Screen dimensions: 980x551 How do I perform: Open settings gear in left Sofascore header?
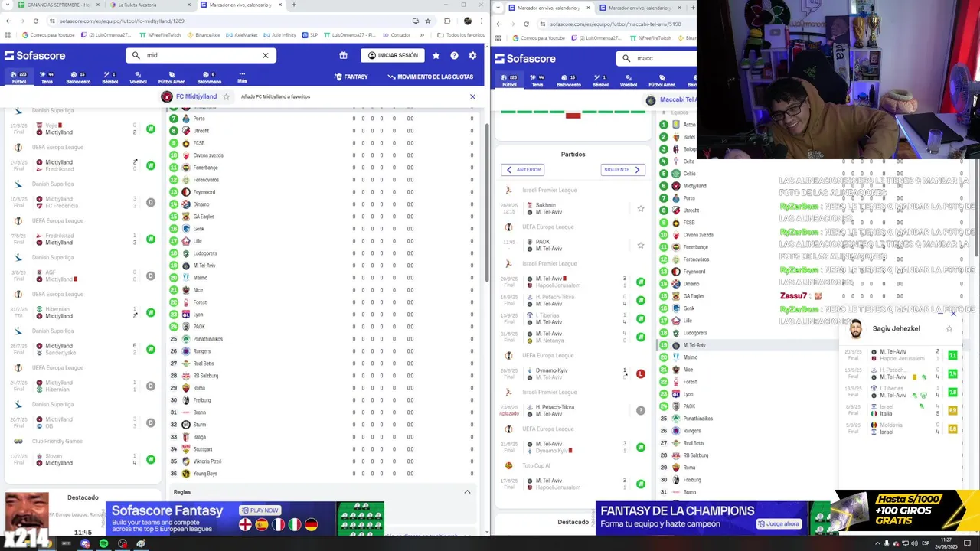point(472,55)
